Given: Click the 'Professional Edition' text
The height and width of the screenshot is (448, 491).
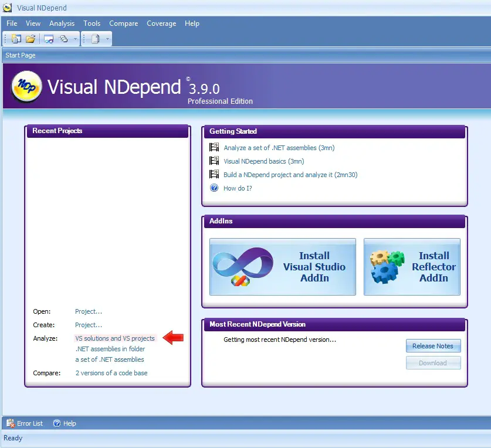Looking at the screenshot, I should pos(220,101).
